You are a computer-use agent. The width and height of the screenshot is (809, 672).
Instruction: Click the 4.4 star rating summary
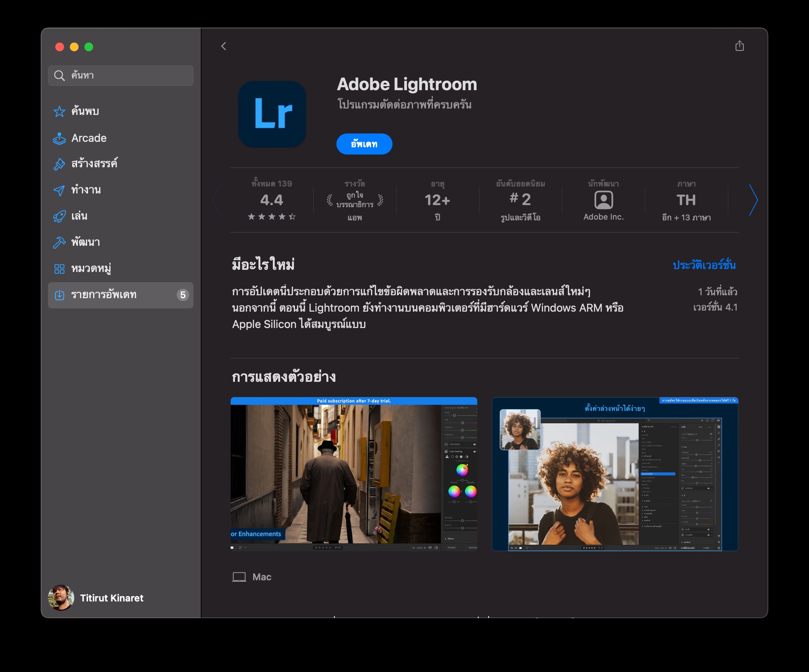(272, 200)
